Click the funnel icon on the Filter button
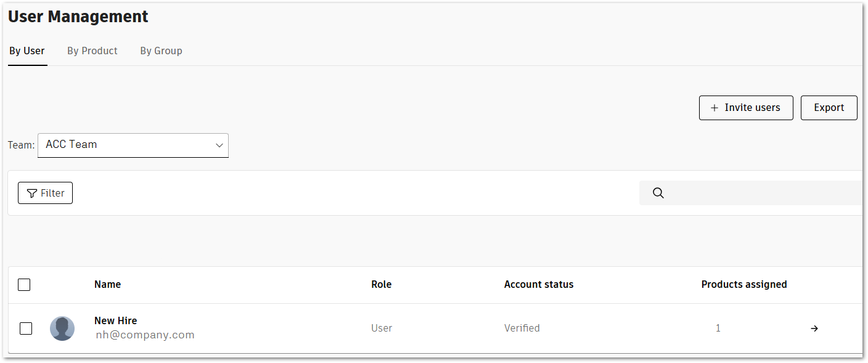Image resolution: width=868 pixels, height=363 pixels. 31,193
